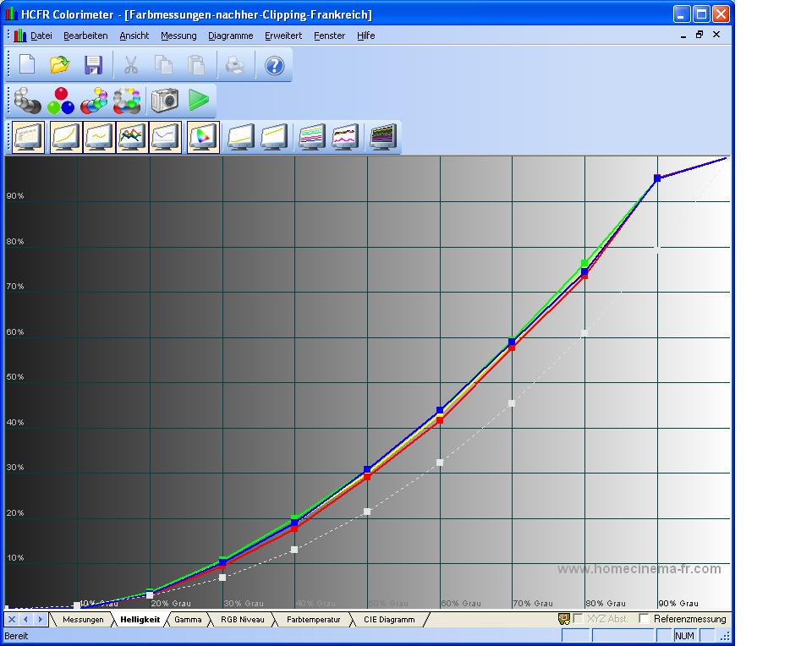The image size is (812, 646).
Task: Open the Datei menu
Action: [41, 36]
